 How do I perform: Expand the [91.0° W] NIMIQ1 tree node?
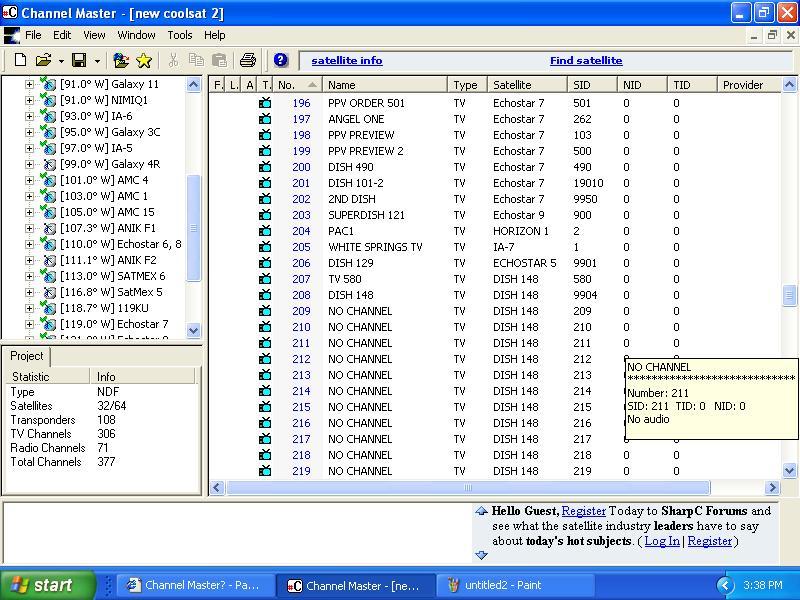[29, 100]
